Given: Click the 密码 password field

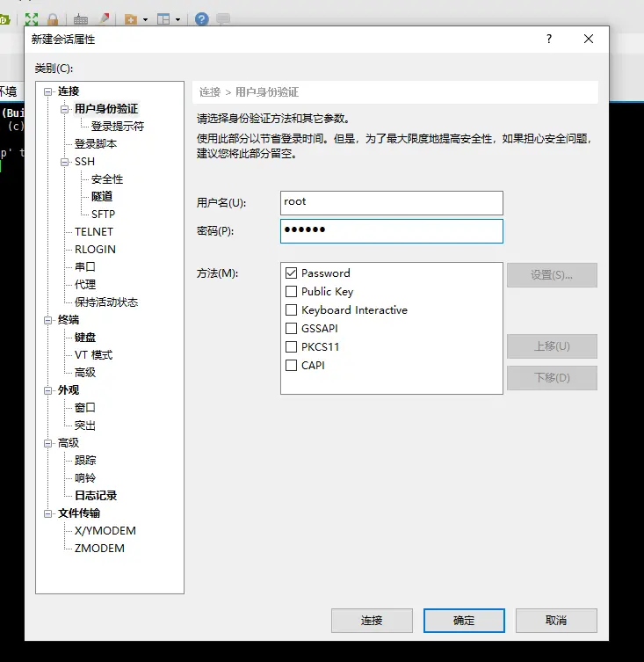Looking at the screenshot, I should [x=392, y=231].
